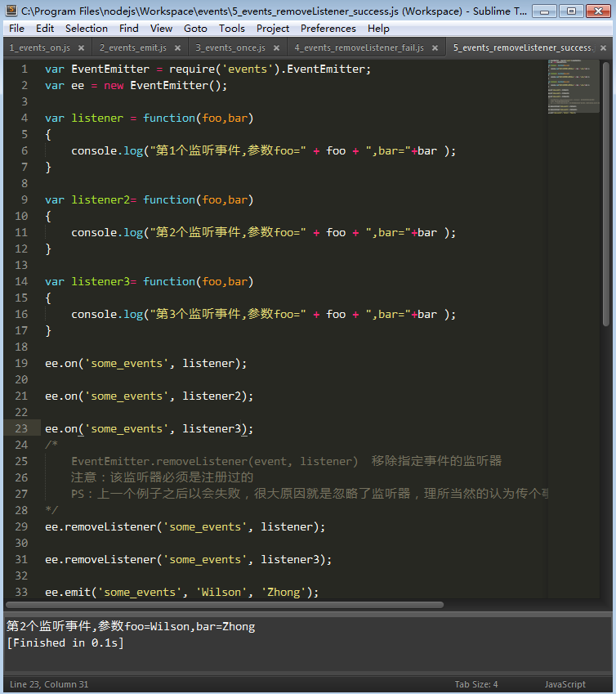Close the 4_events_removeListener_fail.js tab

tap(435, 47)
